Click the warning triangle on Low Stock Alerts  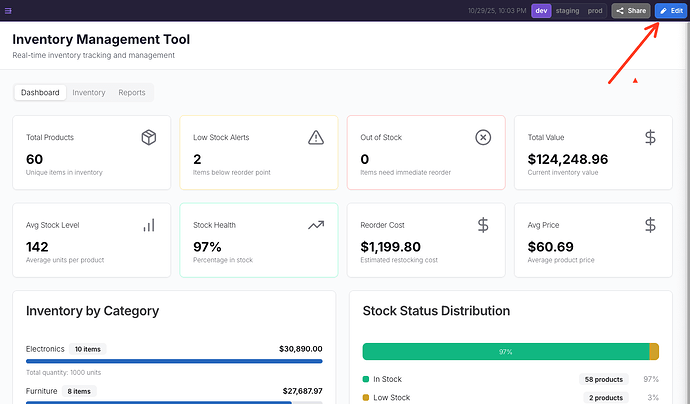pyautogui.click(x=316, y=137)
